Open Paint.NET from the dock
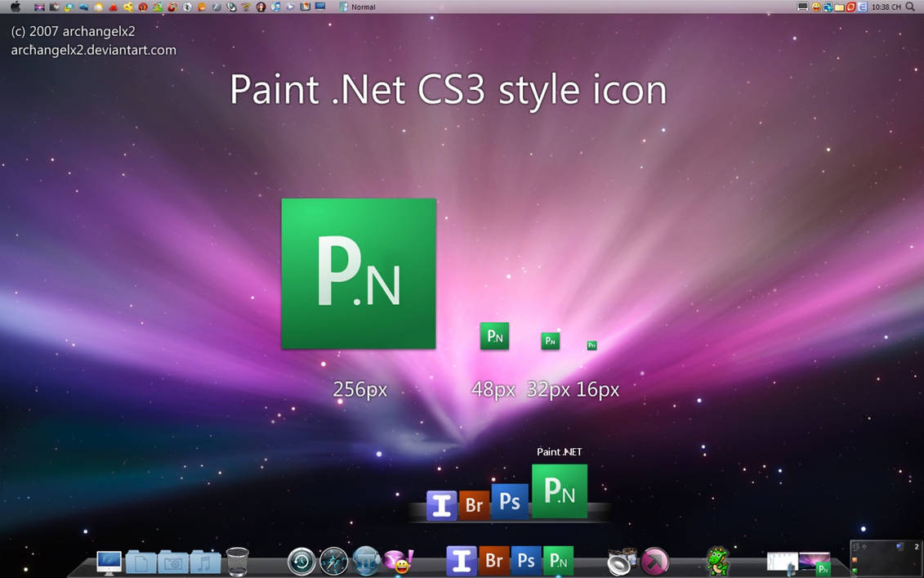 pyautogui.click(x=559, y=561)
